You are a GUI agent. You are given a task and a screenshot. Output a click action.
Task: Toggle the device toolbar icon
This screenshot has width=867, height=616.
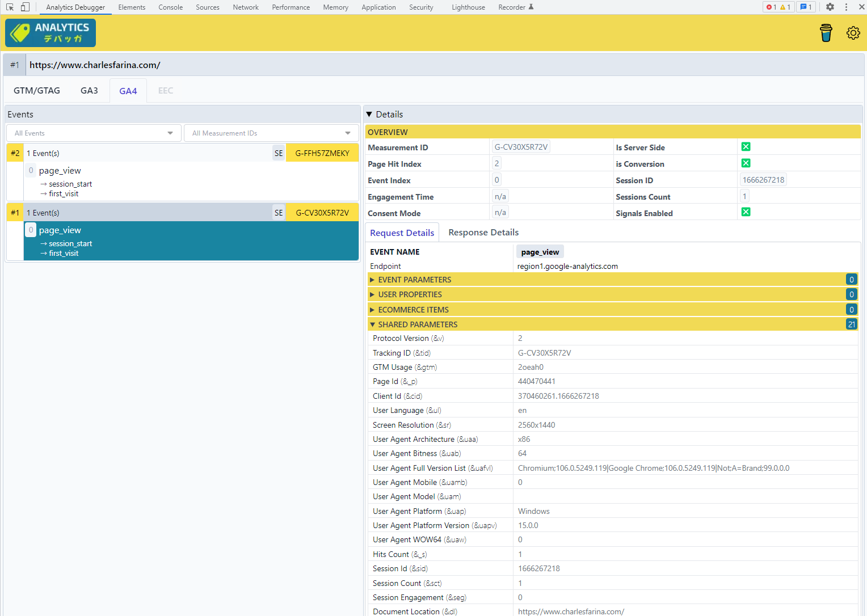(25, 7)
